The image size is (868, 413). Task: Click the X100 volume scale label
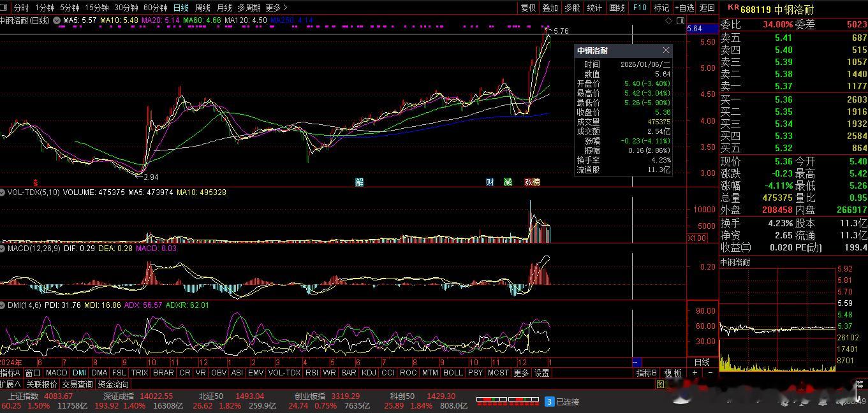tap(696, 238)
